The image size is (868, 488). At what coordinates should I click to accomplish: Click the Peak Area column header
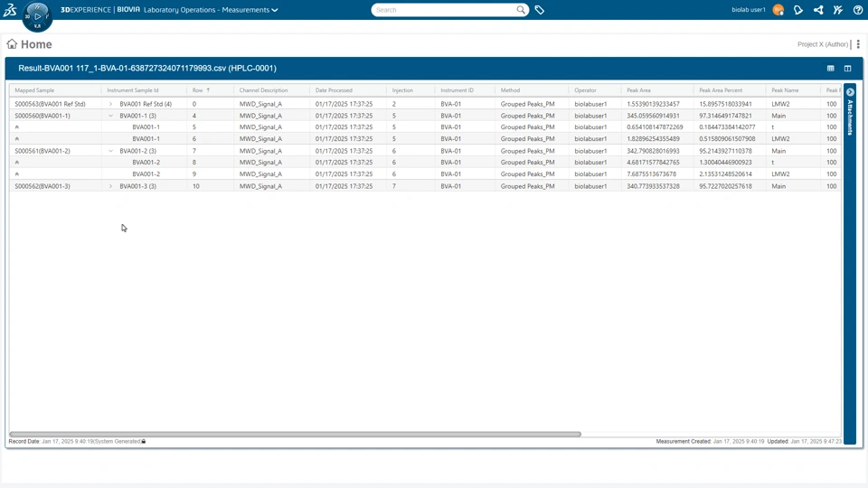639,90
